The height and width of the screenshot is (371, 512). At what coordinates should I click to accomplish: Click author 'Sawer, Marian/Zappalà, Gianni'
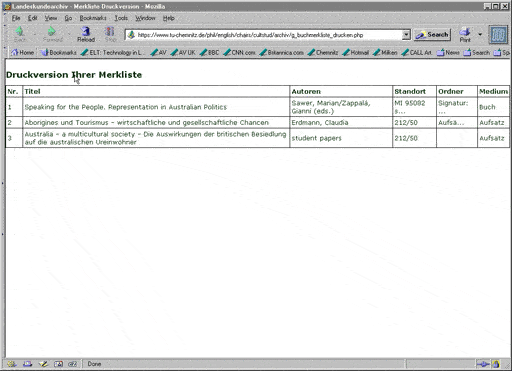pyautogui.click(x=331, y=107)
